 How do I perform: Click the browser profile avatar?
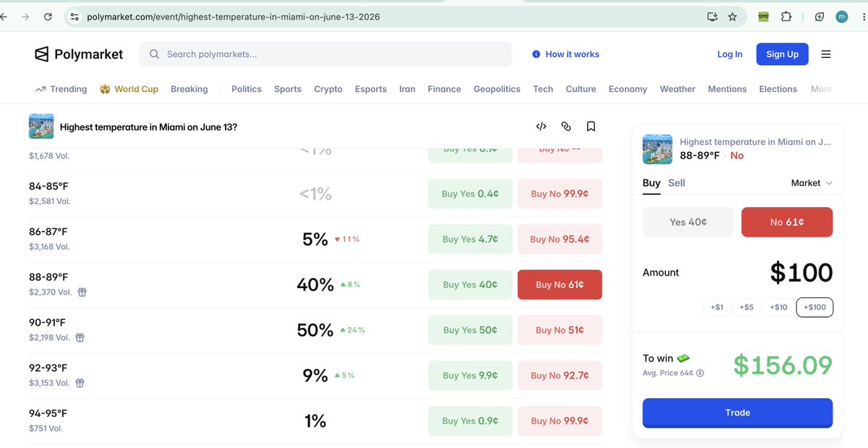[841, 16]
